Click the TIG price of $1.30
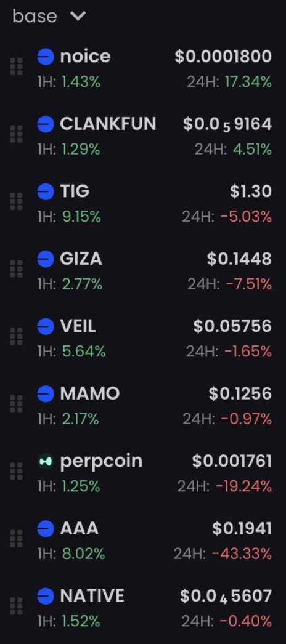Screen dimensions: 286x644 click(250, 191)
